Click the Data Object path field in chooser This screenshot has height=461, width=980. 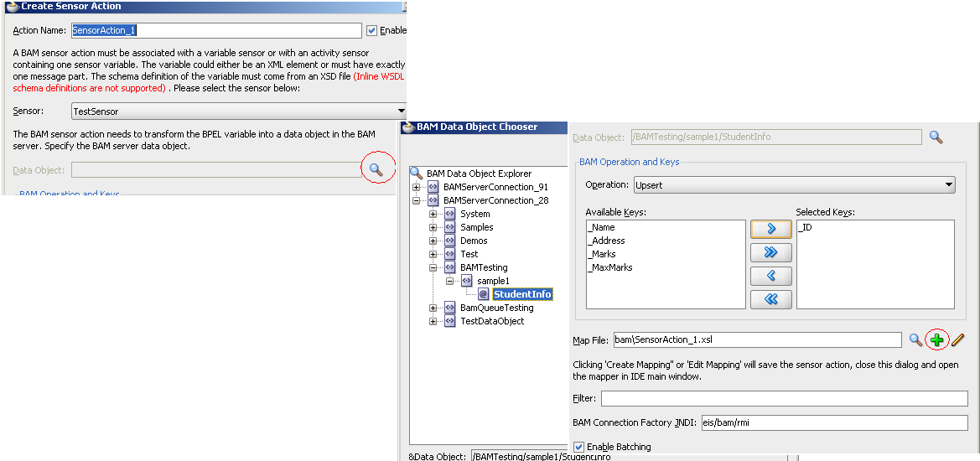[628, 457]
